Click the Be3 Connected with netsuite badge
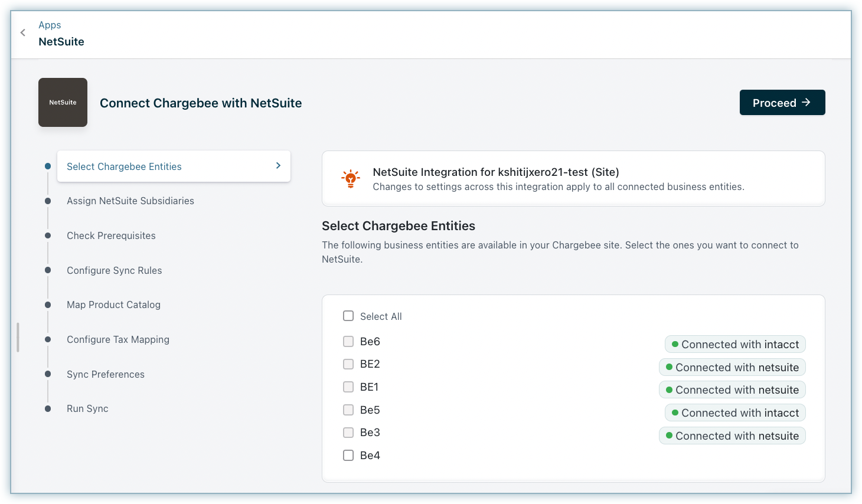 732,436
